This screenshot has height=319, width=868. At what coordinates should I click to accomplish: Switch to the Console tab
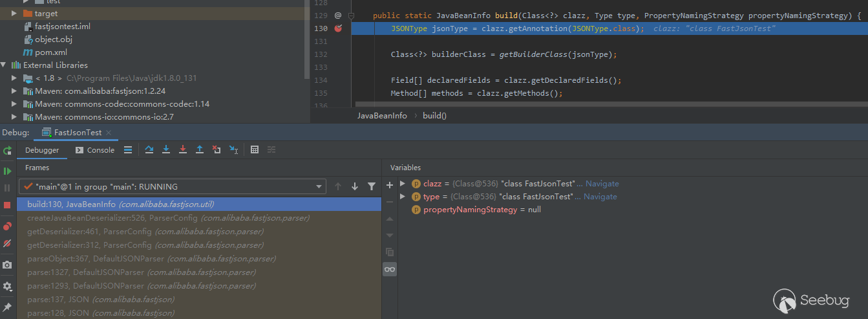point(94,150)
